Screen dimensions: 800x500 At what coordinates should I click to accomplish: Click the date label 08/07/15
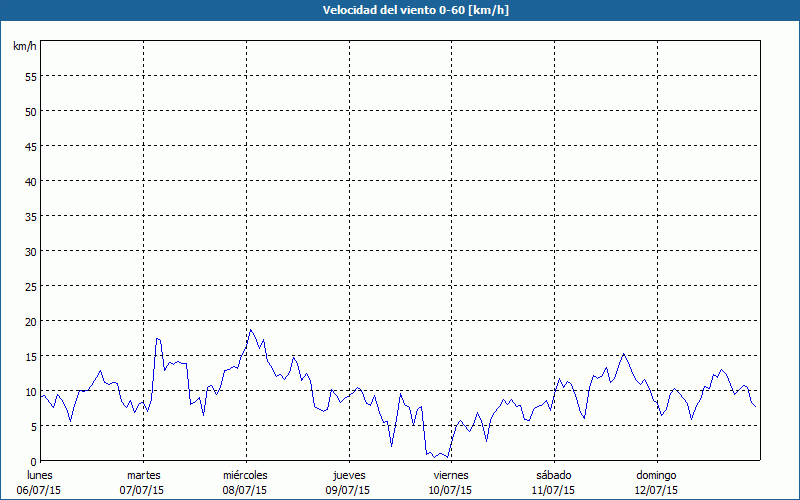click(245, 490)
